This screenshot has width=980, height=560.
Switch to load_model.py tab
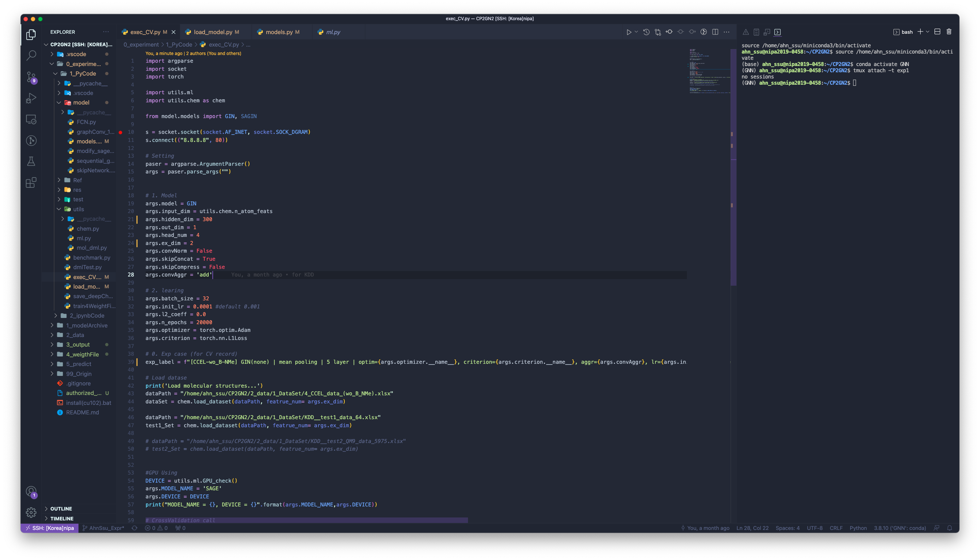point(215,32)
